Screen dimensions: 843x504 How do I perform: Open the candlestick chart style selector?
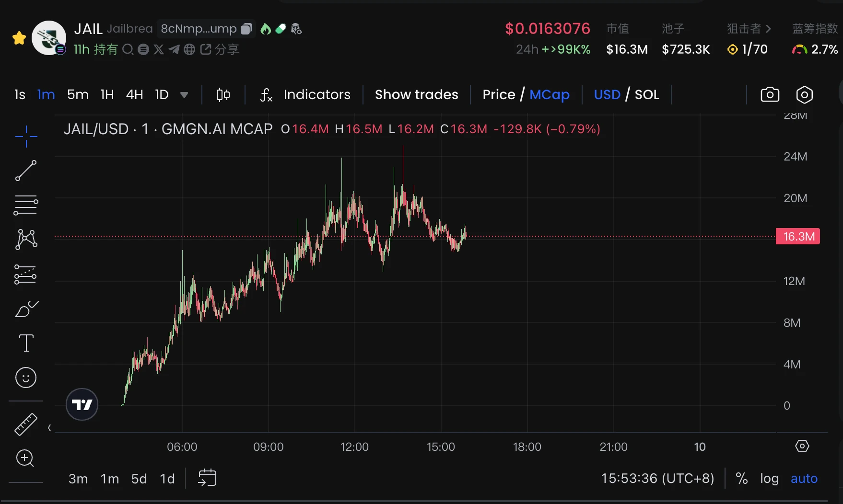(x=223, y=95)
